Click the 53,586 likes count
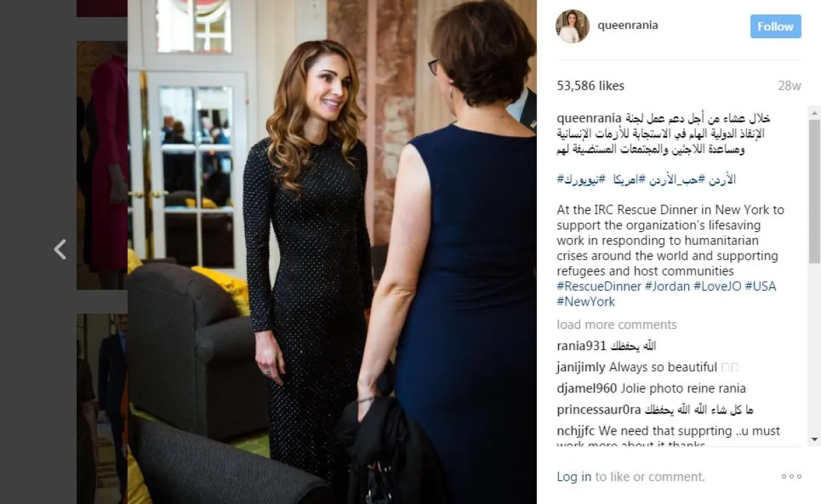821x504 pixels. (x=590, y=85)
